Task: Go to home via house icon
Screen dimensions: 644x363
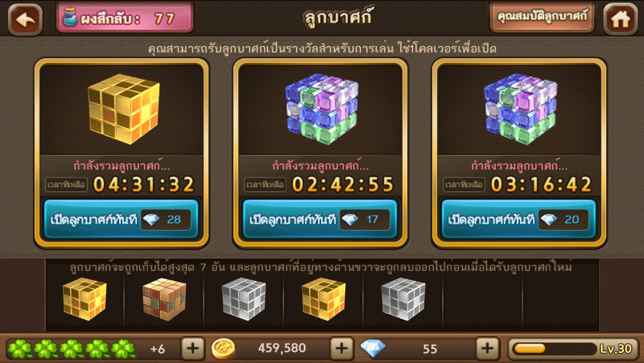Action: click(620, 19)
